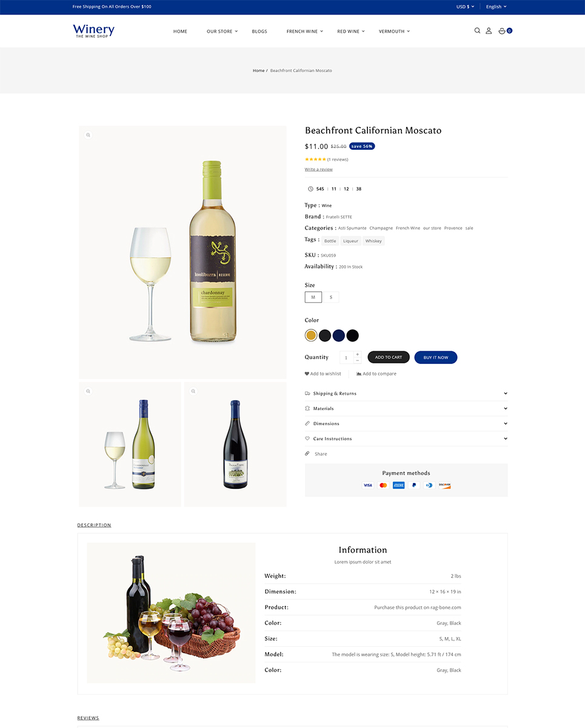Click zoom magnifier on red wine thumbnail

click(193, 391)
